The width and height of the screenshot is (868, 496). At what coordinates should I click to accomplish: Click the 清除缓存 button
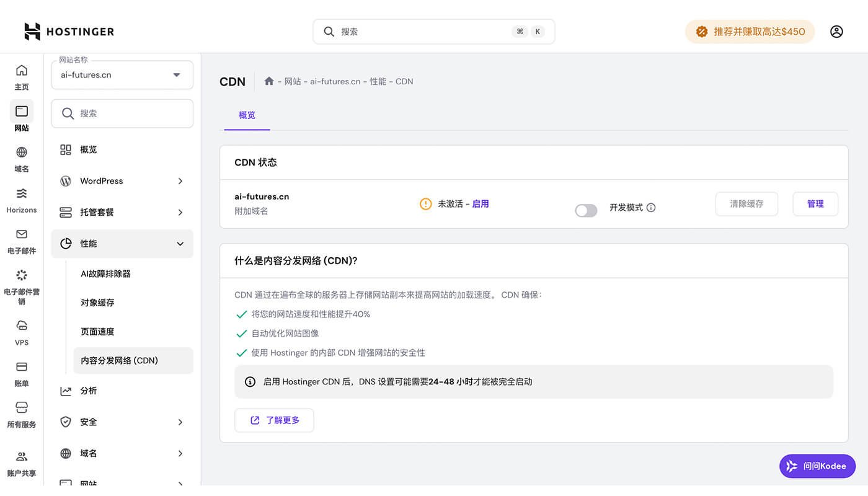click(746, 203)
